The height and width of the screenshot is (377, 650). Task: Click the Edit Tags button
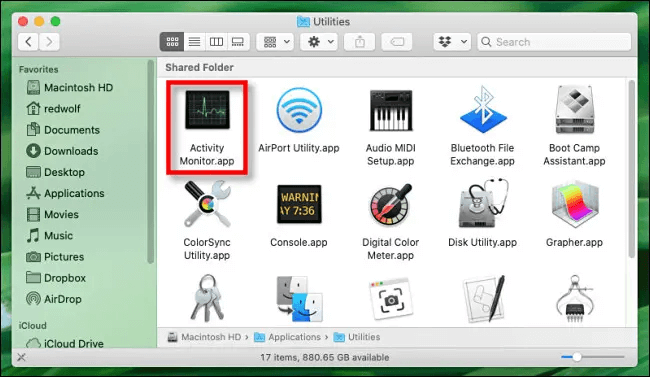[397, 42]
